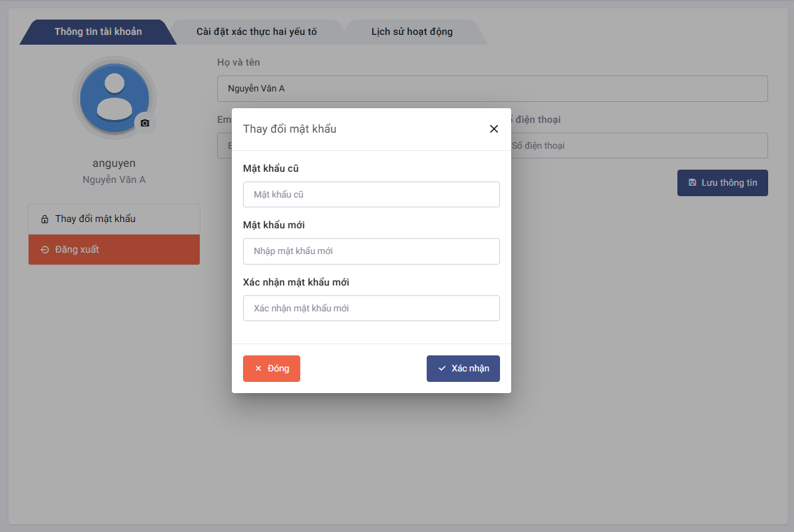Select the Xác nhận mật khẩu mới field
The image size is (794, 532).
point(371,309)
